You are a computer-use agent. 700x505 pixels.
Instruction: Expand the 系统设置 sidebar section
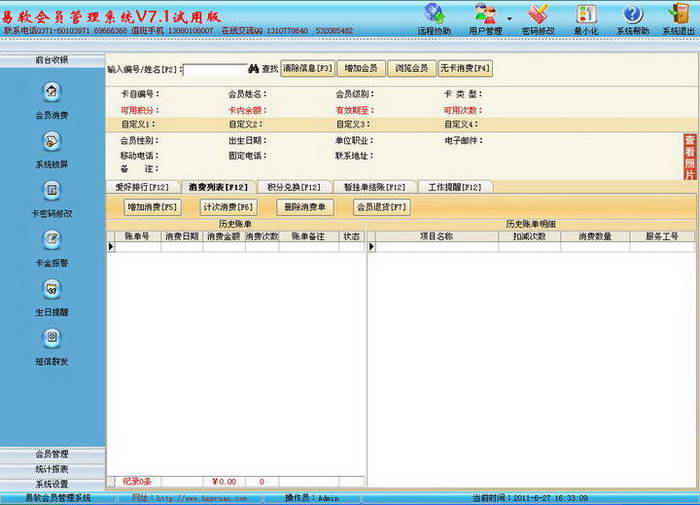point(52,484)
